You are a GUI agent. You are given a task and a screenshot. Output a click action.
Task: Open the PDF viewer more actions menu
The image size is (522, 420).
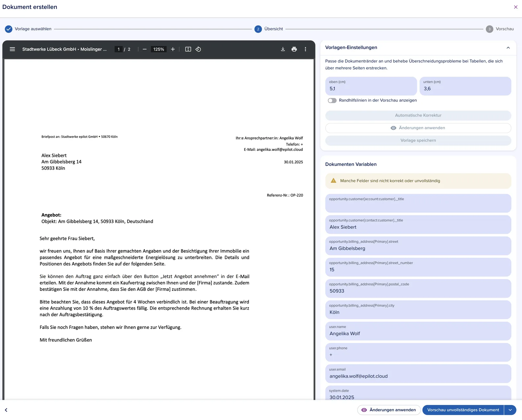point(305,49)
